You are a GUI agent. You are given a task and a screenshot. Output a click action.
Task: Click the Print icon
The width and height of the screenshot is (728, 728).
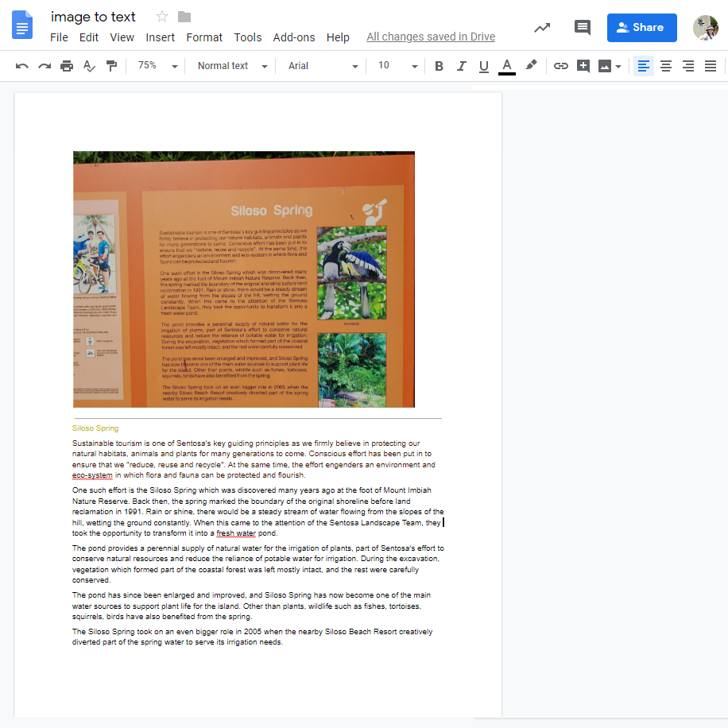[67, 66]
